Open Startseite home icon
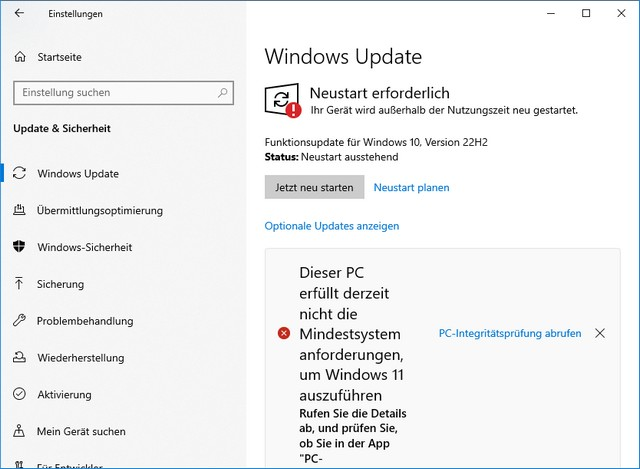640x469 pixels. [20, 57]
